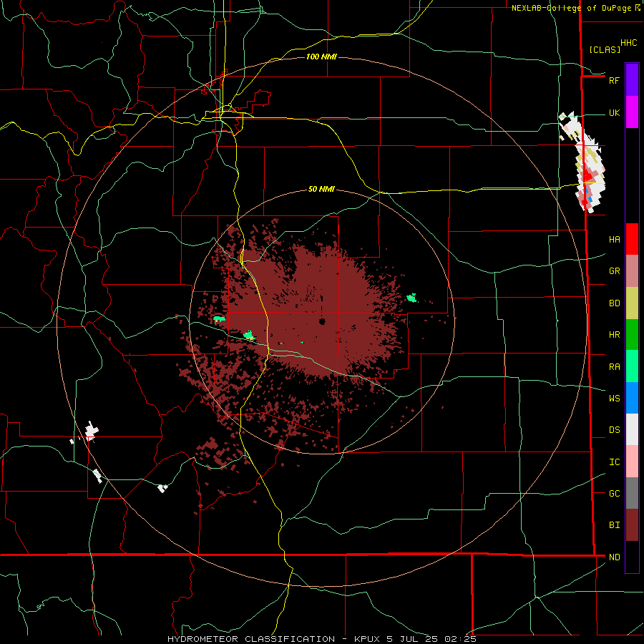Click the green rain echo east of radar
The image size is (644, 644).
click(x=411, y=298)
